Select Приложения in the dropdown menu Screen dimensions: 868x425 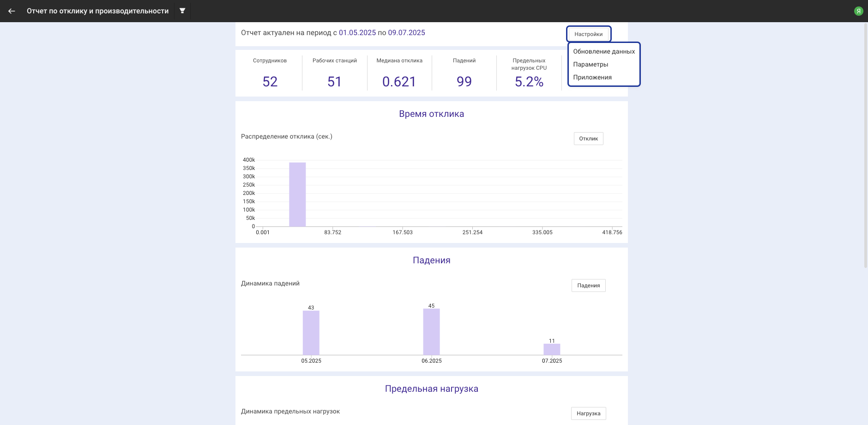[592, 78]
